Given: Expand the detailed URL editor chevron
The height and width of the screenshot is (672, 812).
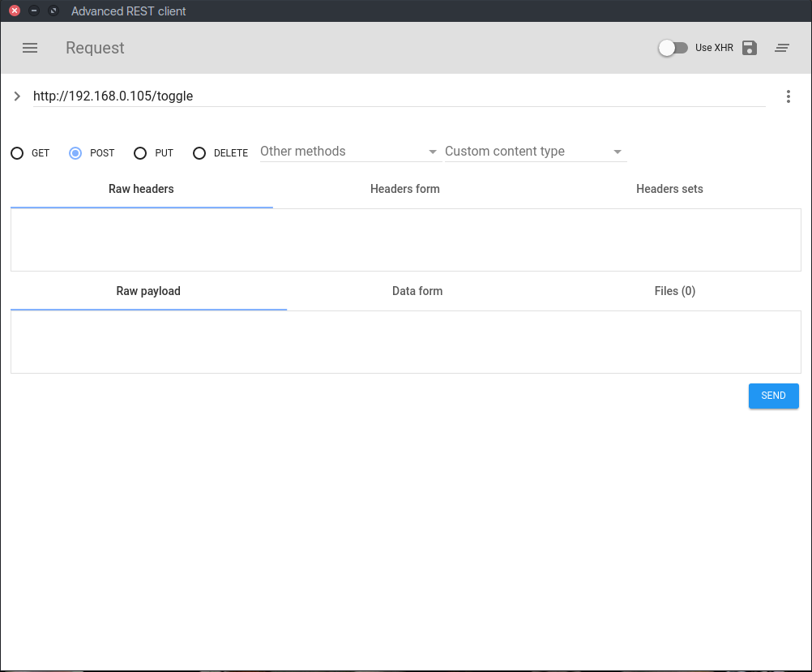Looking at the screenshot, I should click(x=17, y=96).
